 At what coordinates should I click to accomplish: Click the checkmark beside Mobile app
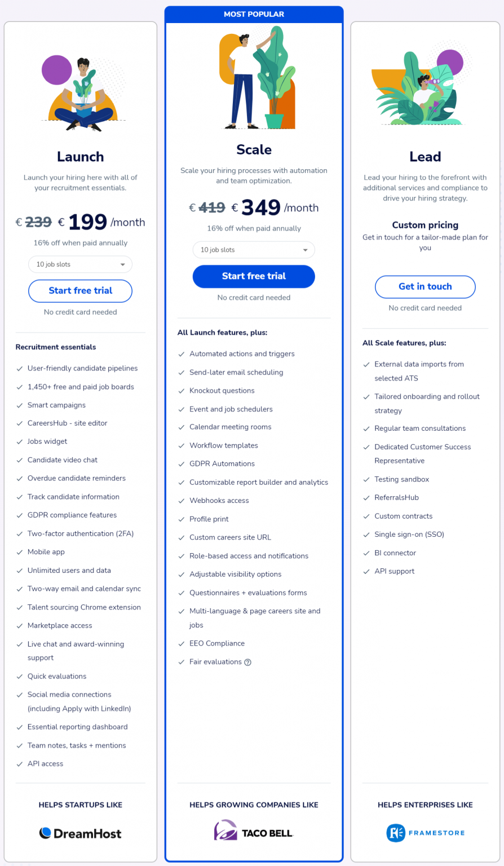(19, 552)
